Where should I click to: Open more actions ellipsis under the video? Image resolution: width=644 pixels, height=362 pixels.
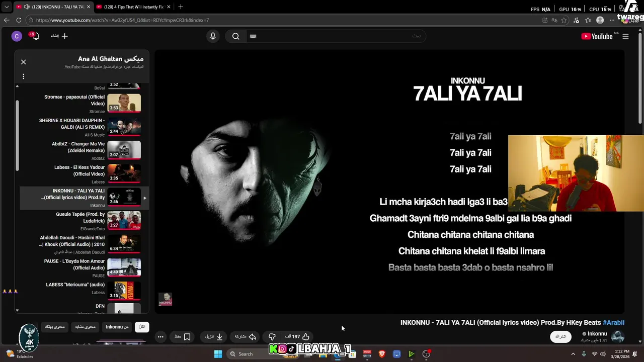tap(160, 337)
